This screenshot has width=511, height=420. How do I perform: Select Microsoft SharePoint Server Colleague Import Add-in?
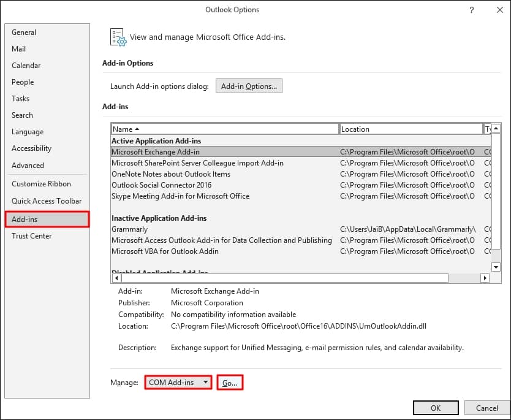[301, 163]
